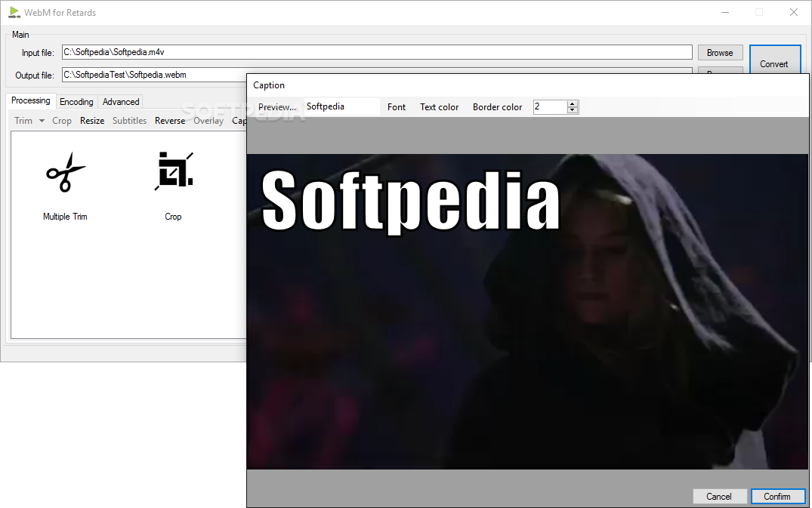Switch to the Processing tab

(x=30, y=100)
